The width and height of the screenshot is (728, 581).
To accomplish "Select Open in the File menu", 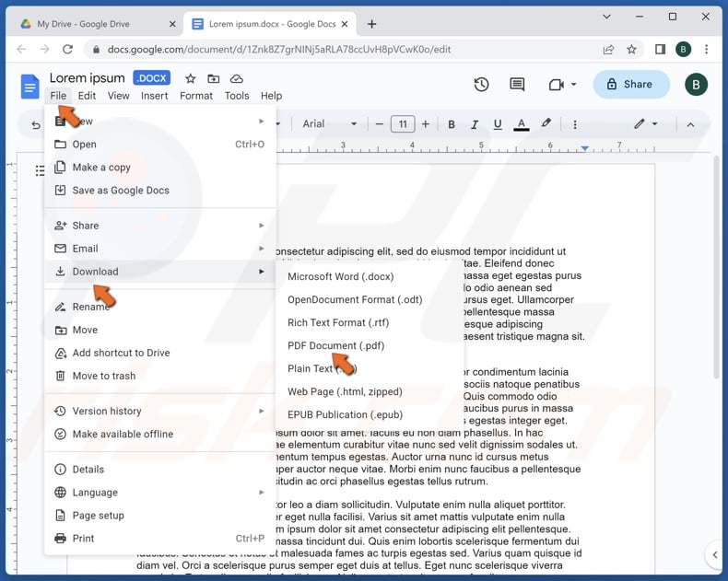I will pos(160,145).
